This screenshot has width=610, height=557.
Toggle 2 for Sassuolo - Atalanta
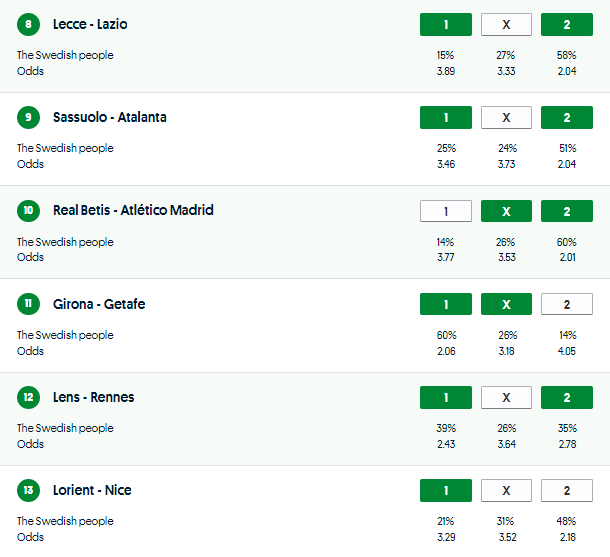tap(567, 117)
